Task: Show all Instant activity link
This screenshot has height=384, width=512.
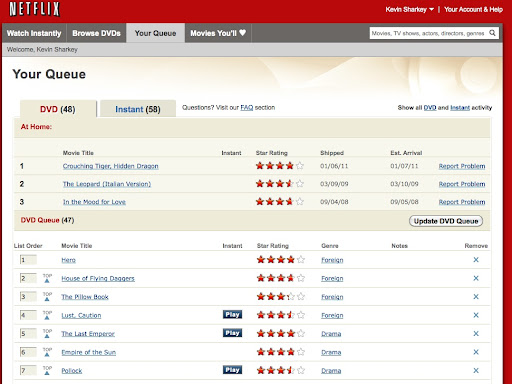Action: [x=460, y=108]
